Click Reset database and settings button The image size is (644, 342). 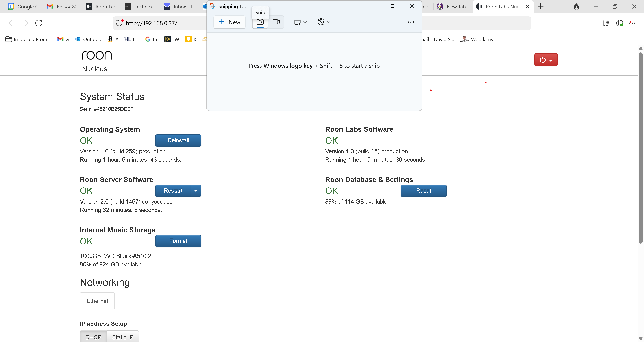pos(423,190)
